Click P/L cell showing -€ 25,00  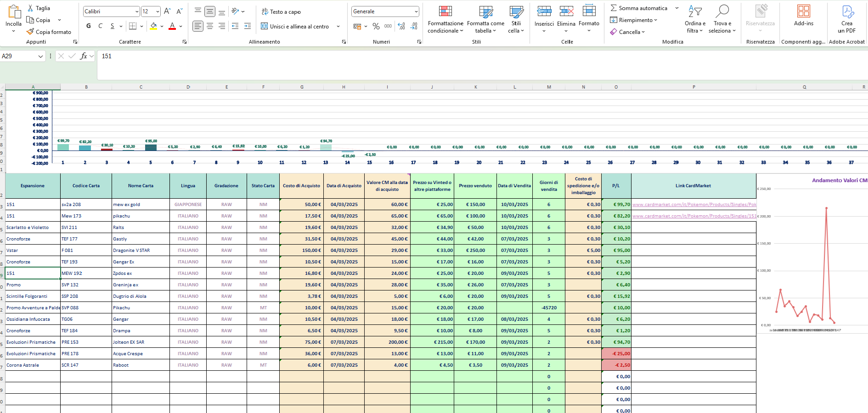coord(616,354)
